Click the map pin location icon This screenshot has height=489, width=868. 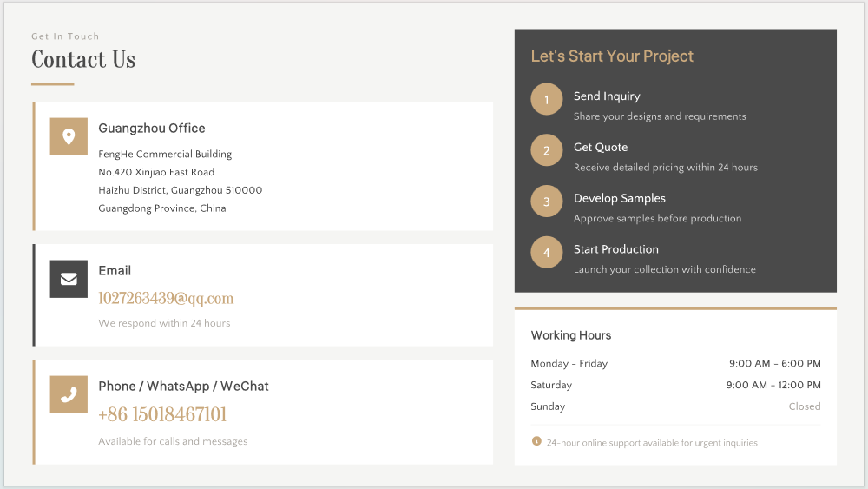[69, 136]
